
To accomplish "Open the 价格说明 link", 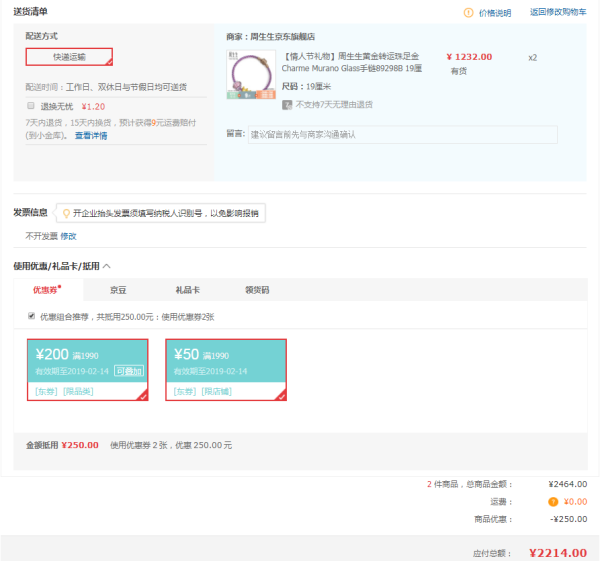I will (x=495, y=13).
